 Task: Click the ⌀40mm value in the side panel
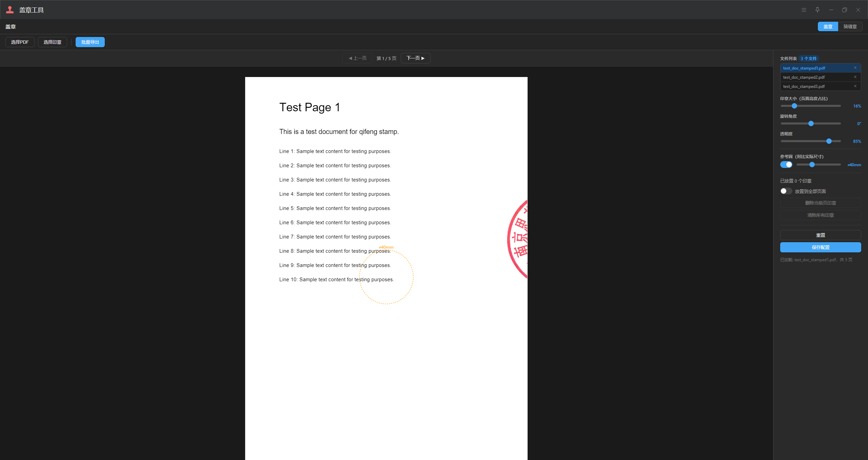pos(854,165)
